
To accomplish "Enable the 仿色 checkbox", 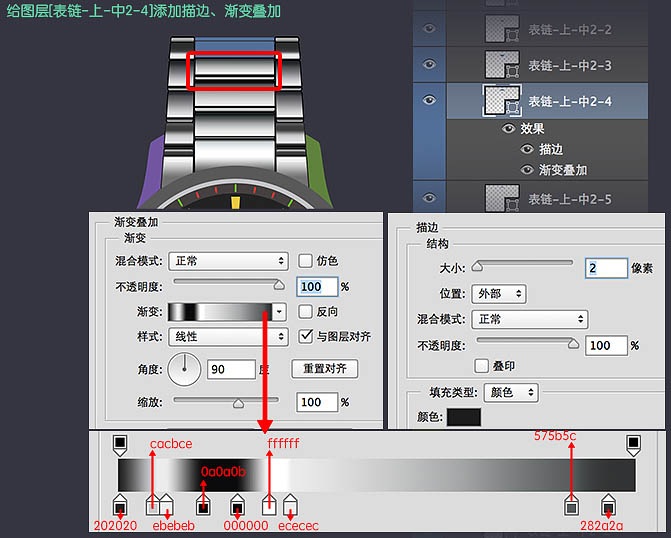I will (305, 261).
